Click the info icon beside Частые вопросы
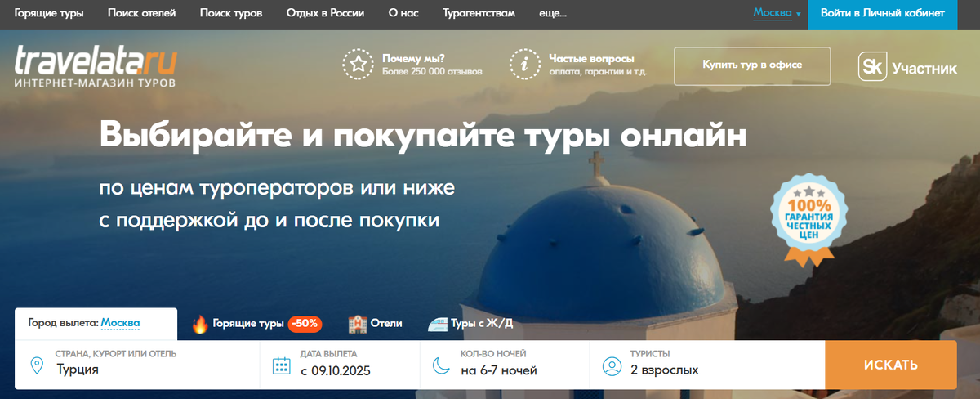The image size is (980, 399). (x=525, y=65)
